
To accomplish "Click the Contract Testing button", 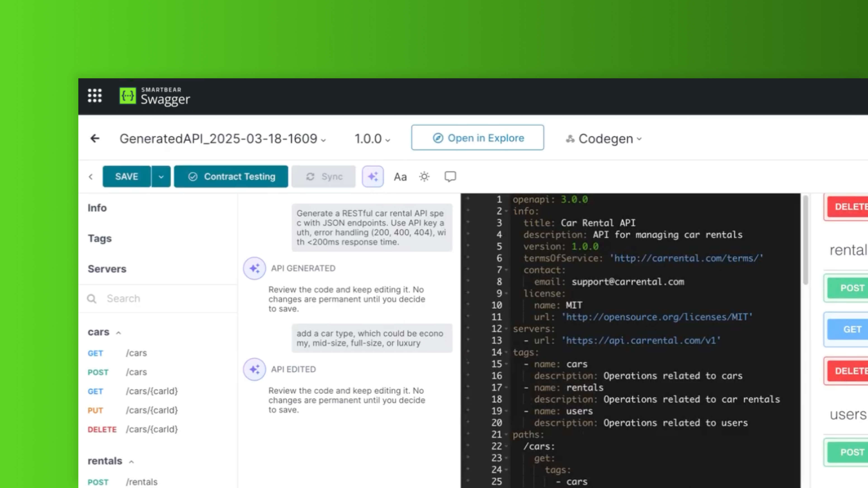I will coord(231,176).
